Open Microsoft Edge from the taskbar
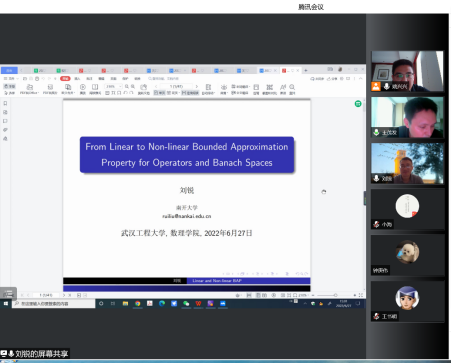This screenshot has width=452, height=364. click(x=162, y=303)
